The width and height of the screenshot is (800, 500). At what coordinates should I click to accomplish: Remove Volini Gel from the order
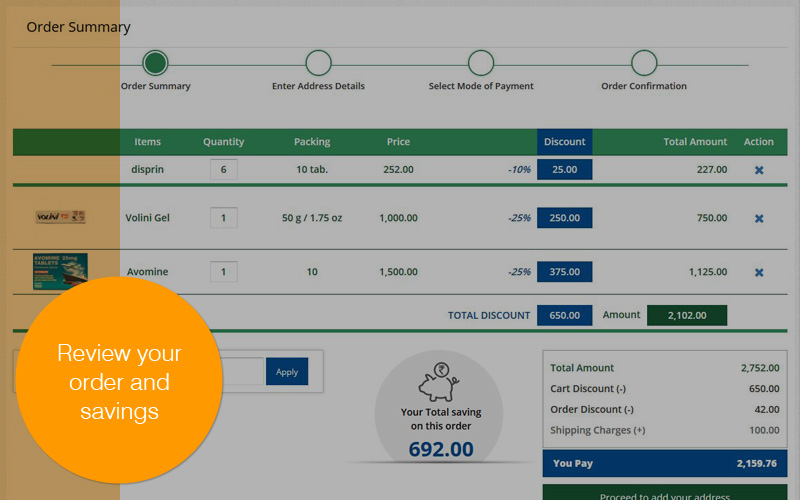point(758,218)
